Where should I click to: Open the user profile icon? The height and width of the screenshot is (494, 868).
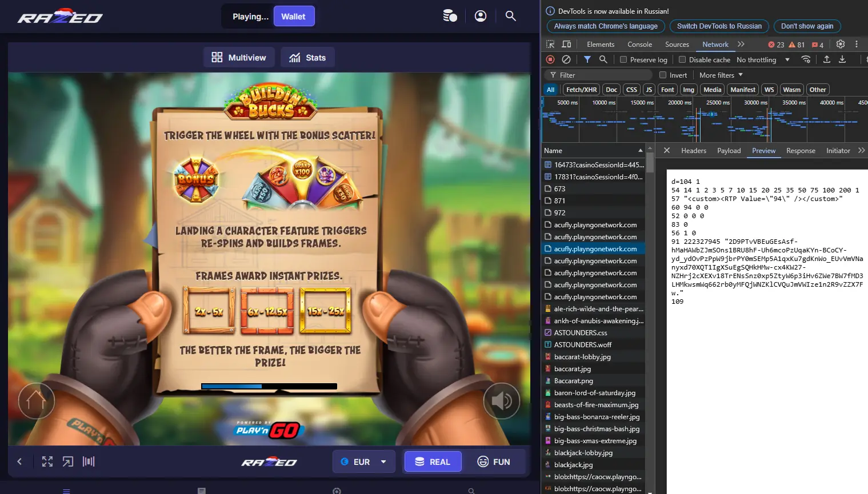pos(481,16)
